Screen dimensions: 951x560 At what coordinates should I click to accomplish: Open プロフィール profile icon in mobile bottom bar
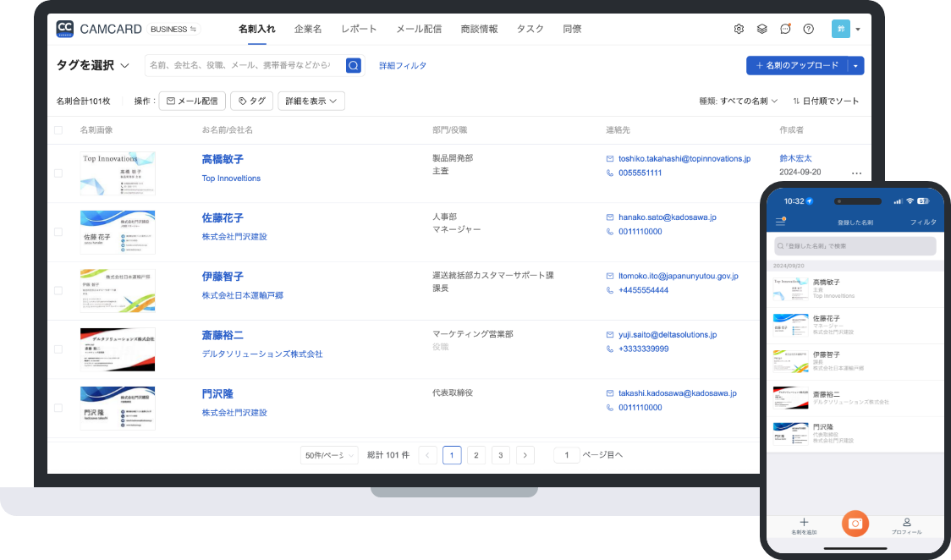pyautogui.click(x=906, y=524)
